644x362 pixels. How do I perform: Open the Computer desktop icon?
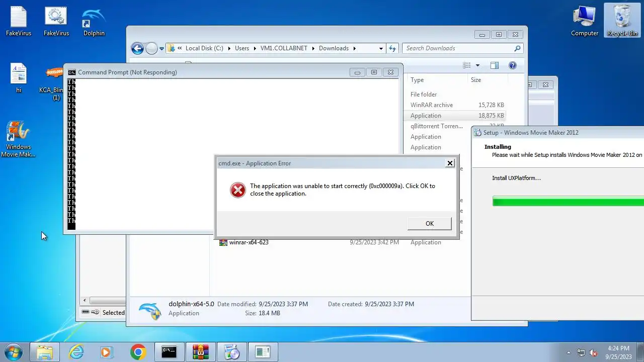pyautogui.click(x=585, y=22)
